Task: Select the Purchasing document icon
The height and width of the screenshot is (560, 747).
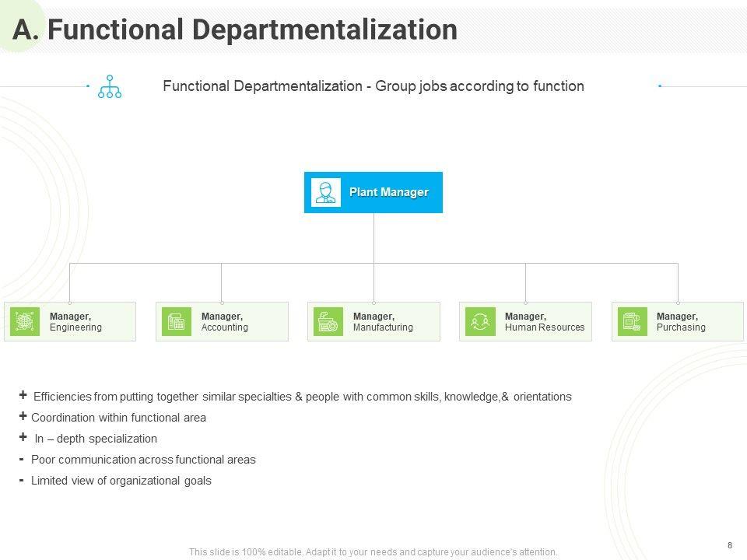Action: 632,321
